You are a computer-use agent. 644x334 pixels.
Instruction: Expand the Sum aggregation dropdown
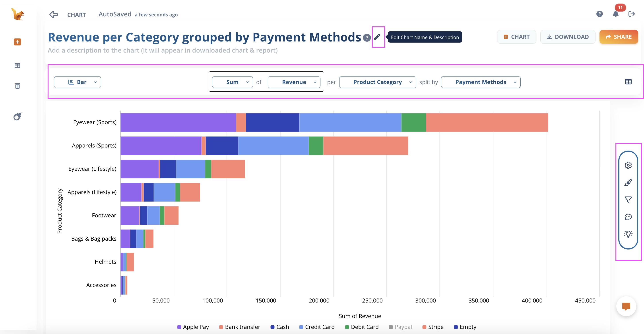click(x=232, y=82)
